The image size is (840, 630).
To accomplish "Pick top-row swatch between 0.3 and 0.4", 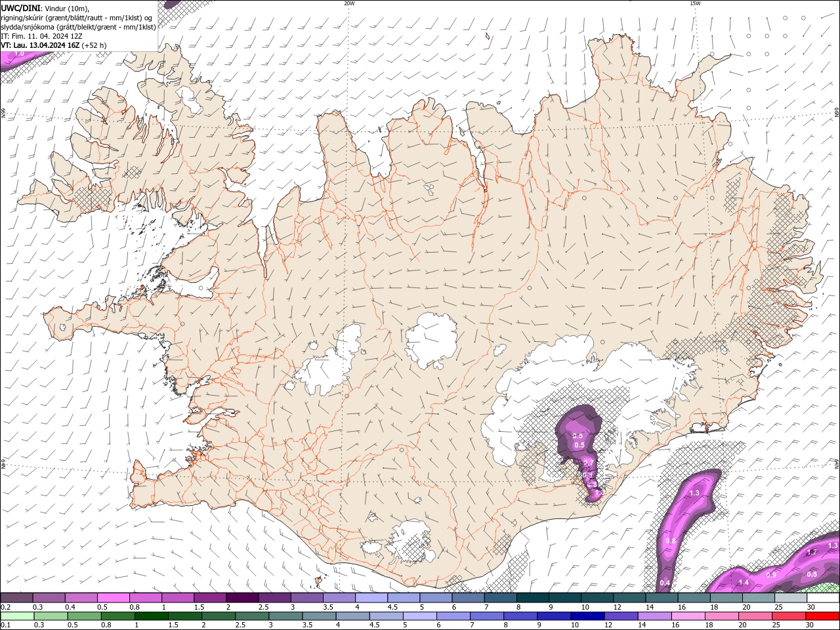I will [49, 598].
